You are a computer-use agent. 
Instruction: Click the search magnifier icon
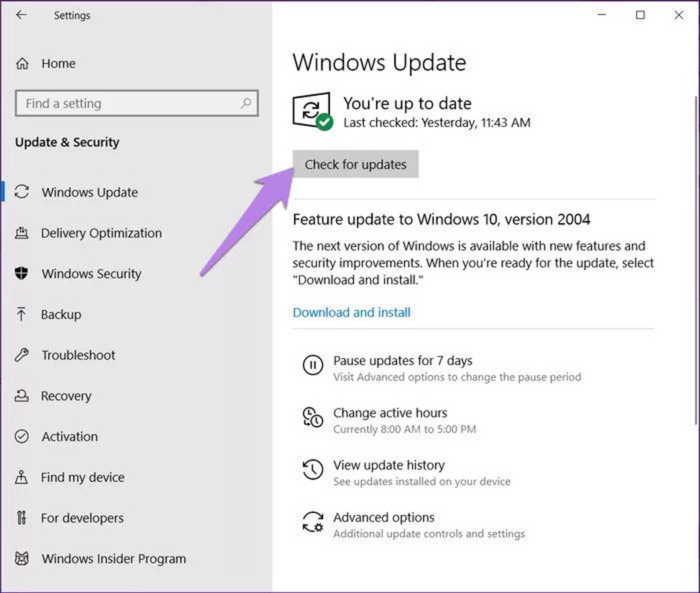[x=246, y=103]
